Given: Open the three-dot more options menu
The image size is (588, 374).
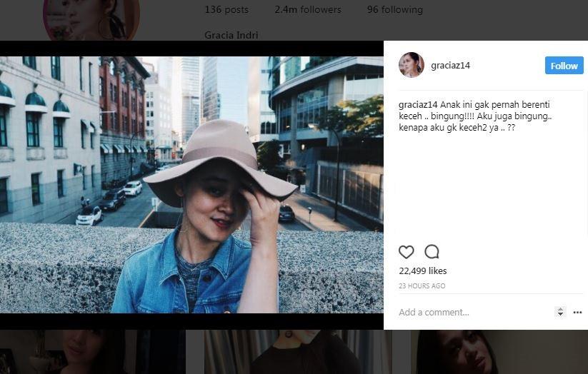Looking at the screenshot, I should click(x=577, y=312).
